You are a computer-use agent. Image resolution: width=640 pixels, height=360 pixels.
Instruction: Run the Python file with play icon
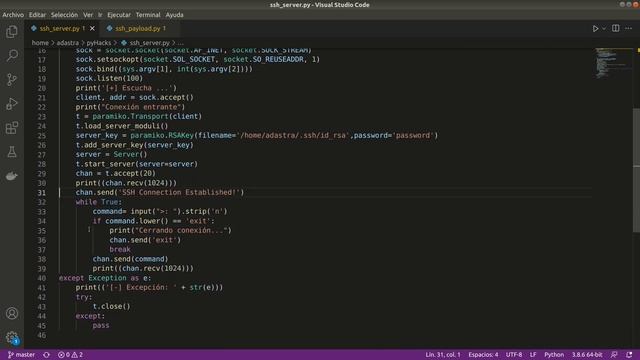pos(596,29)
